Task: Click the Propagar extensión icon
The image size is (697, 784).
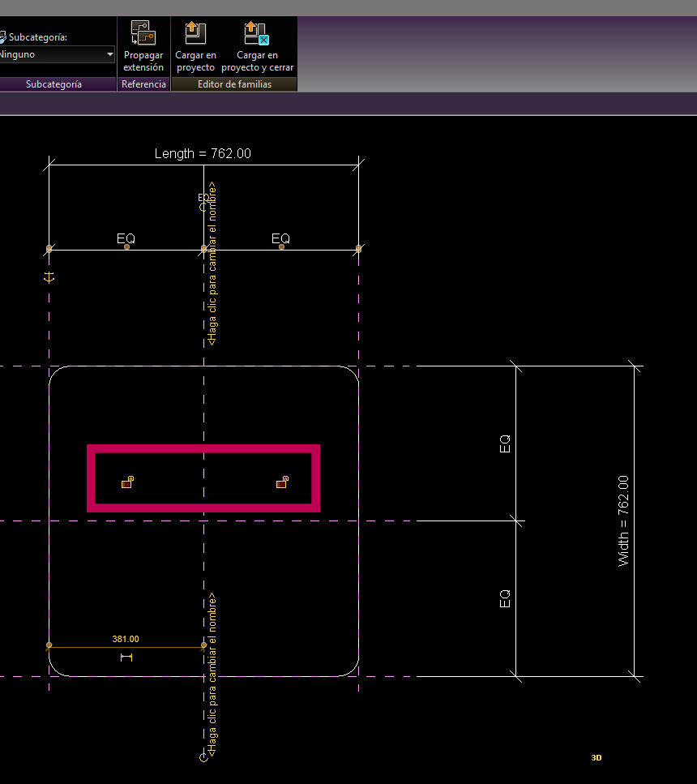Action: click(x=143, y=34)
